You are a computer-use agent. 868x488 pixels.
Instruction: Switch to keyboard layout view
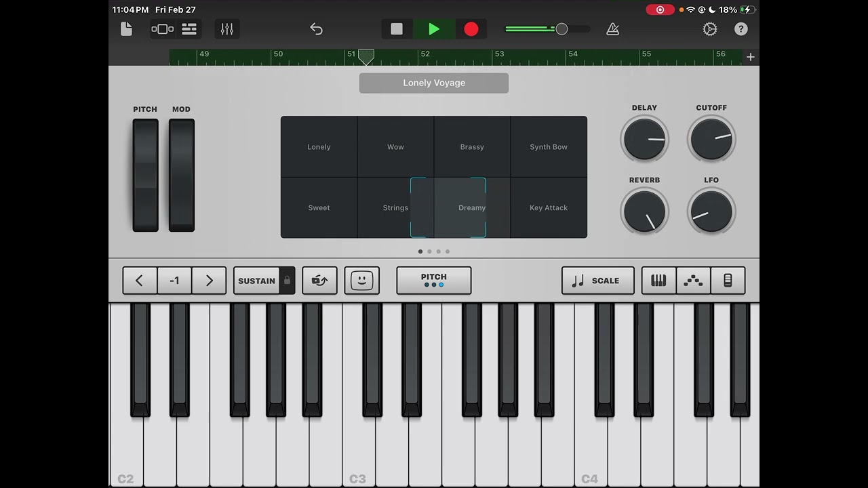coord(658,281)
